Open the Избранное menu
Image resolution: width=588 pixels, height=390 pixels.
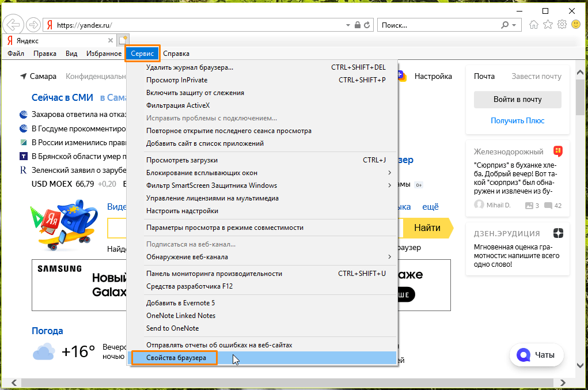(x=104, y=54)
